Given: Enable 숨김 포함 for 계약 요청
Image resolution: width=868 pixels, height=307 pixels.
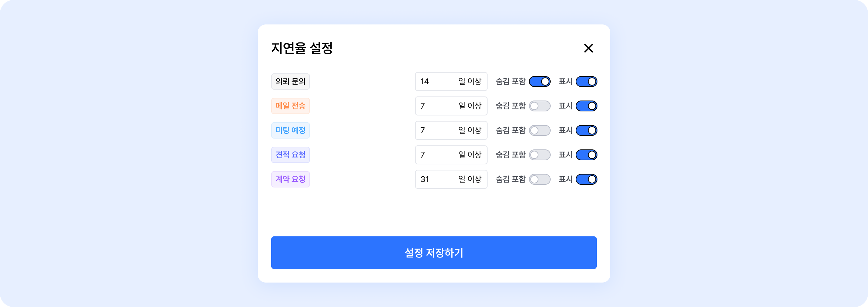Looking at the screenshot, I should click(x=539, y=179).
